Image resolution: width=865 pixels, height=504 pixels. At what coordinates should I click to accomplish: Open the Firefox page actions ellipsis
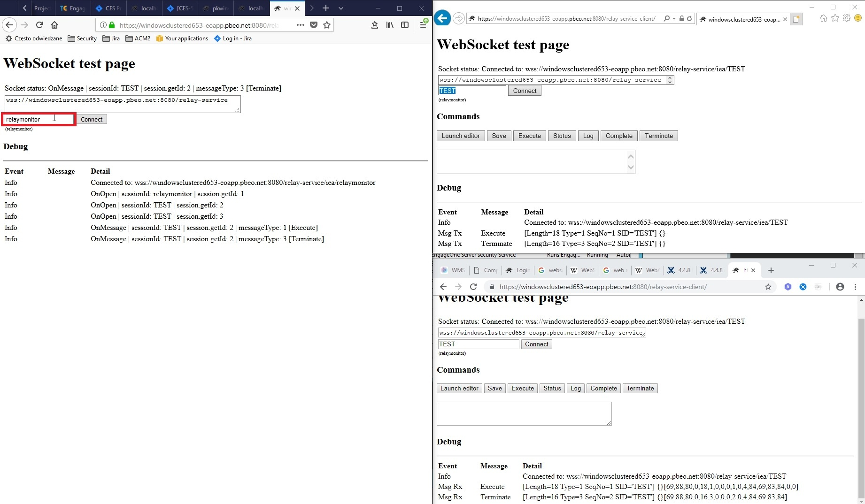click(300, 25)
